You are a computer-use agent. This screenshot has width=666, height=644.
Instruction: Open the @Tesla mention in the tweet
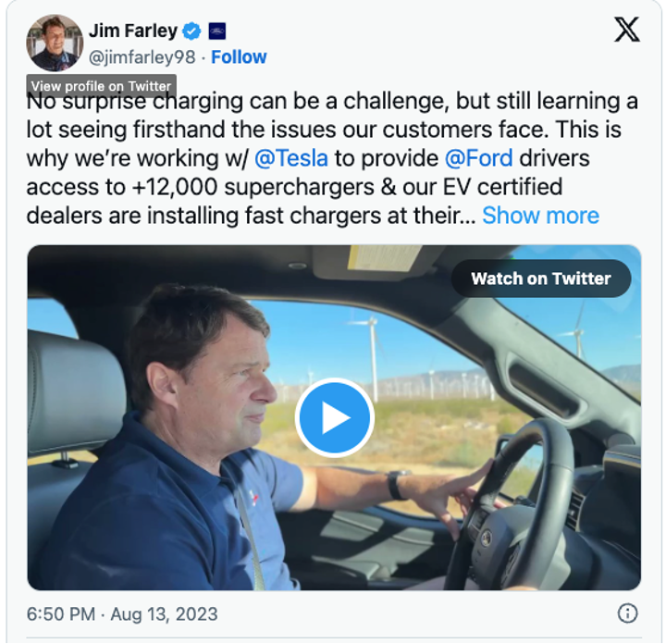(290, 158)
